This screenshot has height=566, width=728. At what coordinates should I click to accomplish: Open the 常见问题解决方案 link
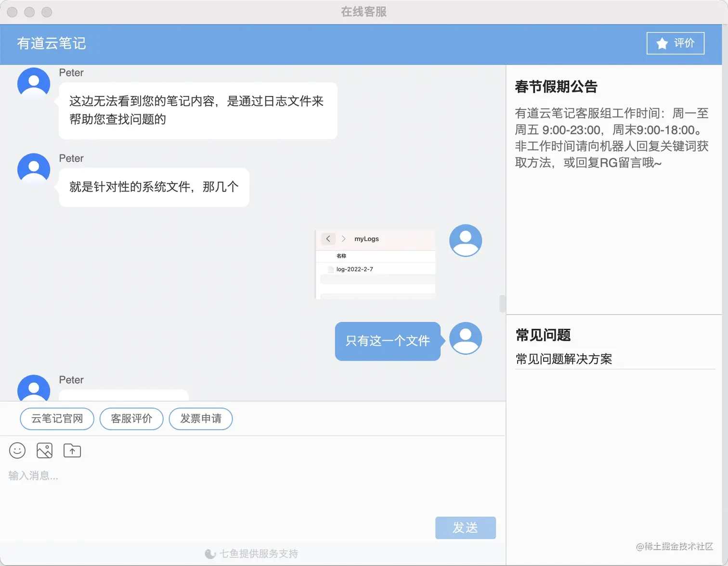(564, 359)
